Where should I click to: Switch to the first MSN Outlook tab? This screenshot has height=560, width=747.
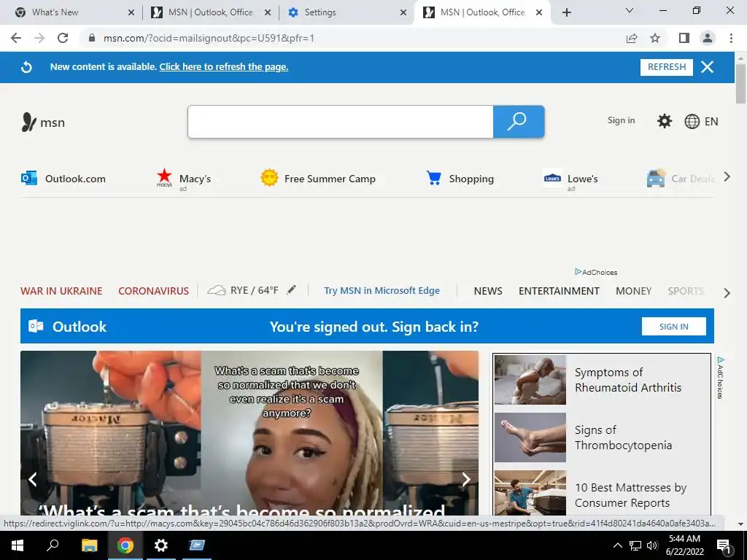[211, 12]
